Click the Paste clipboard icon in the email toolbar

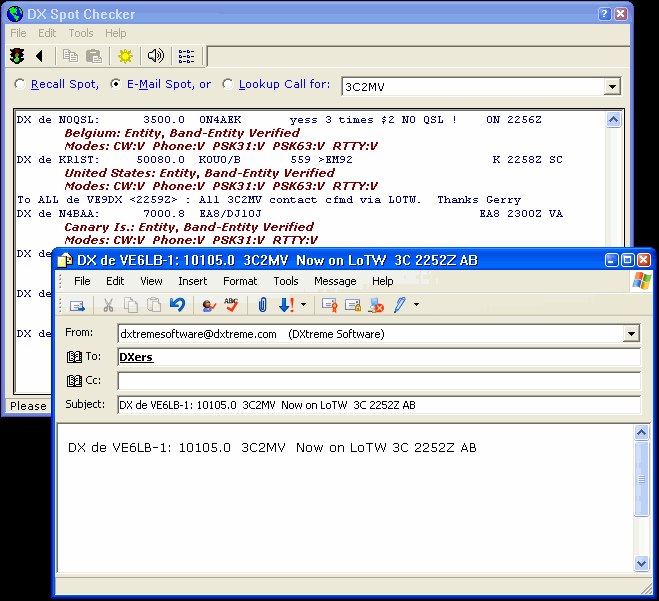point(154,305)
